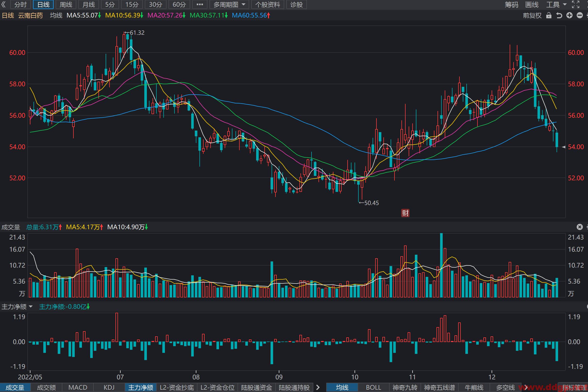Open the 工具 tools dropdown menu
This screenshot has height=392, width=588.
556,4
